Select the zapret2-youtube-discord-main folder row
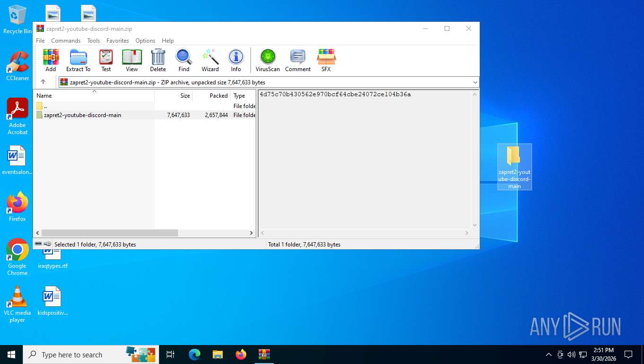The height and width of the screenshot is (364, 644). (x=144, y=115)
